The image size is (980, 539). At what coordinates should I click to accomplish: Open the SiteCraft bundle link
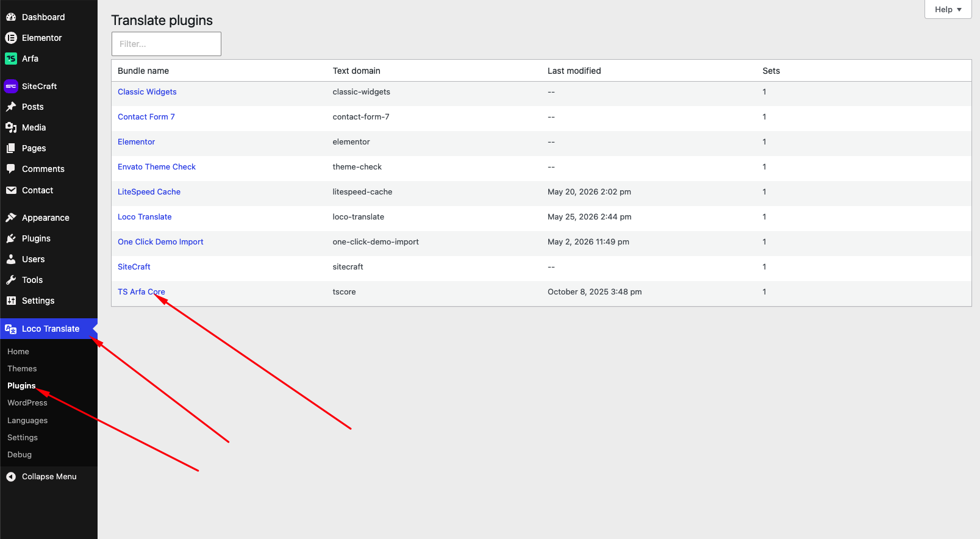click(x=134, y=267)
